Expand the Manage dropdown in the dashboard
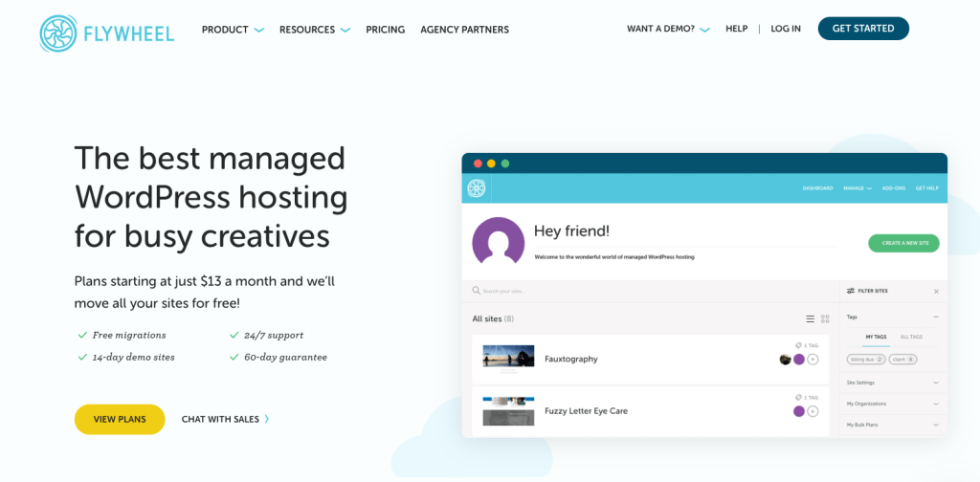This screenshot has width=980, height=482. [857, 188]
